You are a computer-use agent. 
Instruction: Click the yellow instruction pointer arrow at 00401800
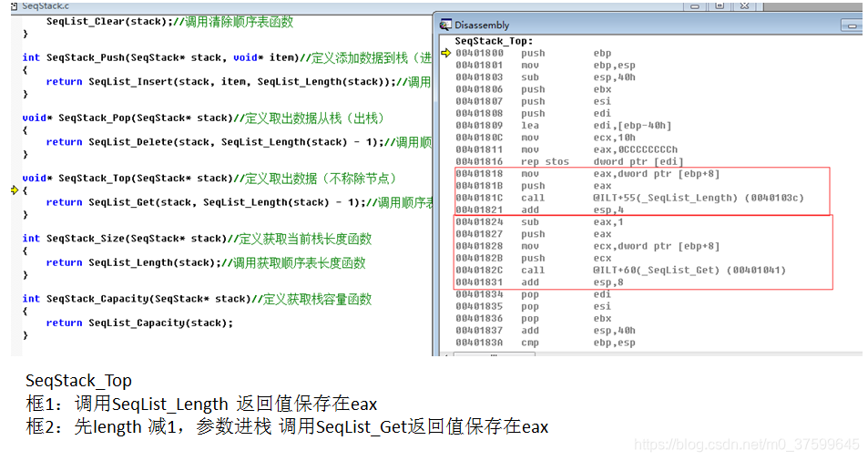pyautogui.click(x=445, y=53)
